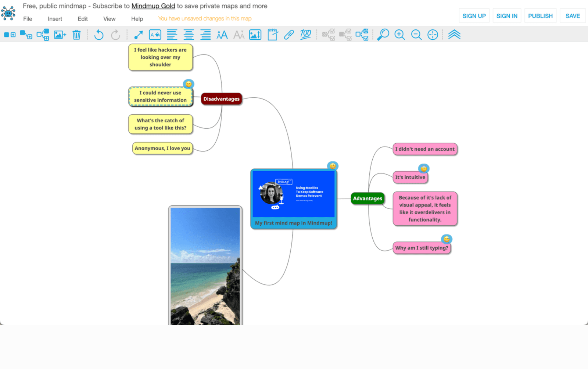The width and height of the screenshot is (588, 369).
Task: Select the connector arrow tool
Action: point(139,35)
